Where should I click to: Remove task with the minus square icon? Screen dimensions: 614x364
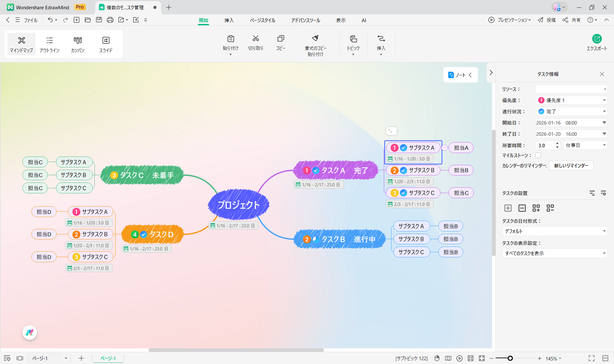(522, 208)
